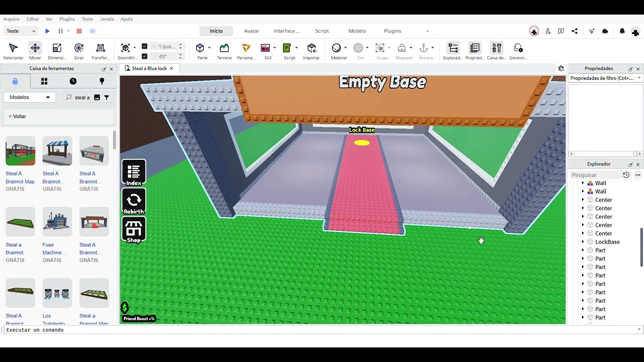This screenshot has width=644, height=362.
Task: Go back with the '< Voltar' button
Action: (18, 116)
